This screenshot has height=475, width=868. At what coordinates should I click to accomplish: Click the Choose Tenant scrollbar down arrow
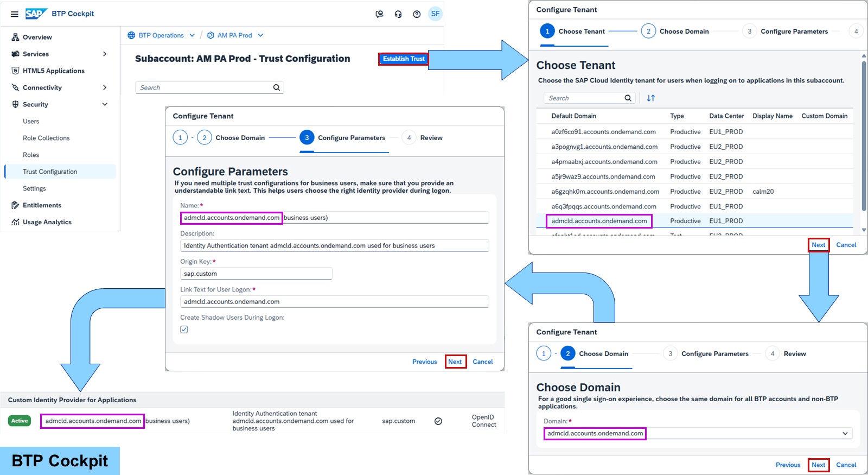coord(864,230)
